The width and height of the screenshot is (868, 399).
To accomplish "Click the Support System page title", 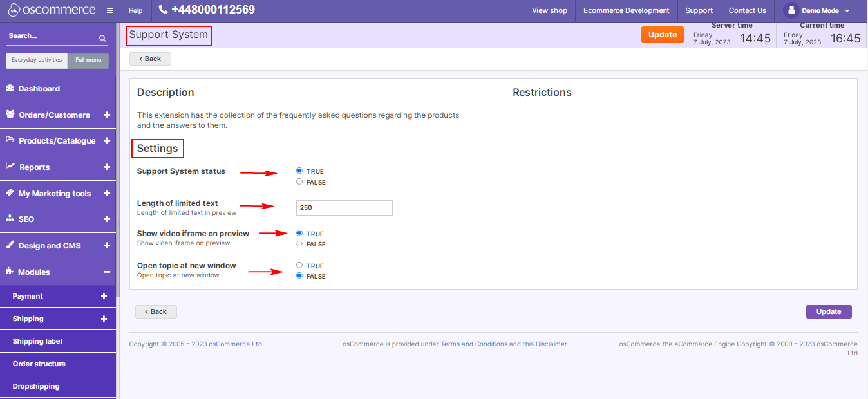I will click(168, 35).
